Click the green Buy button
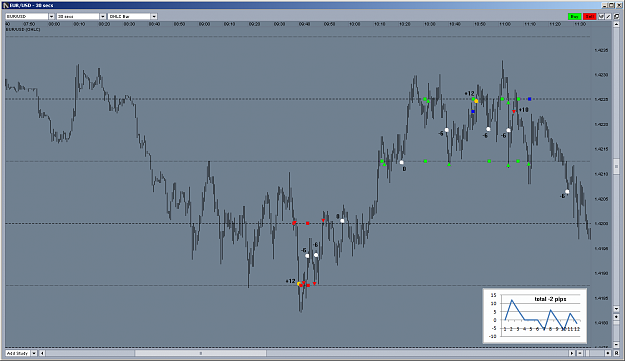 (574, 16)
